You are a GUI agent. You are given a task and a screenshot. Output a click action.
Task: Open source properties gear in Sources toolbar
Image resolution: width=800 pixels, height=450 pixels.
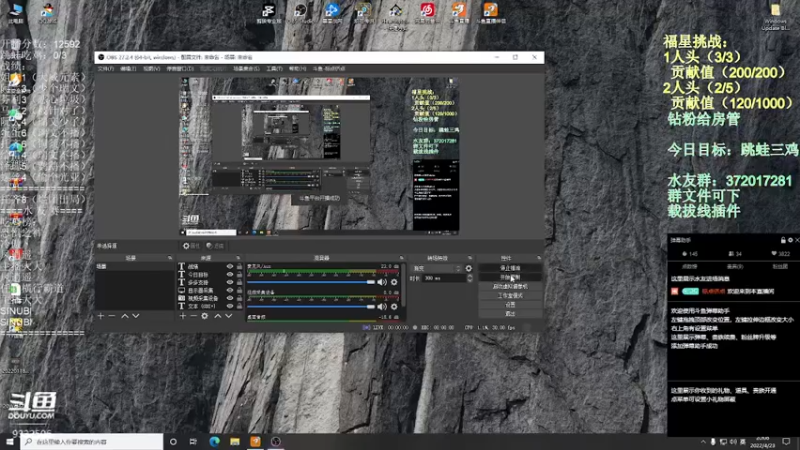tap(205, 316)
